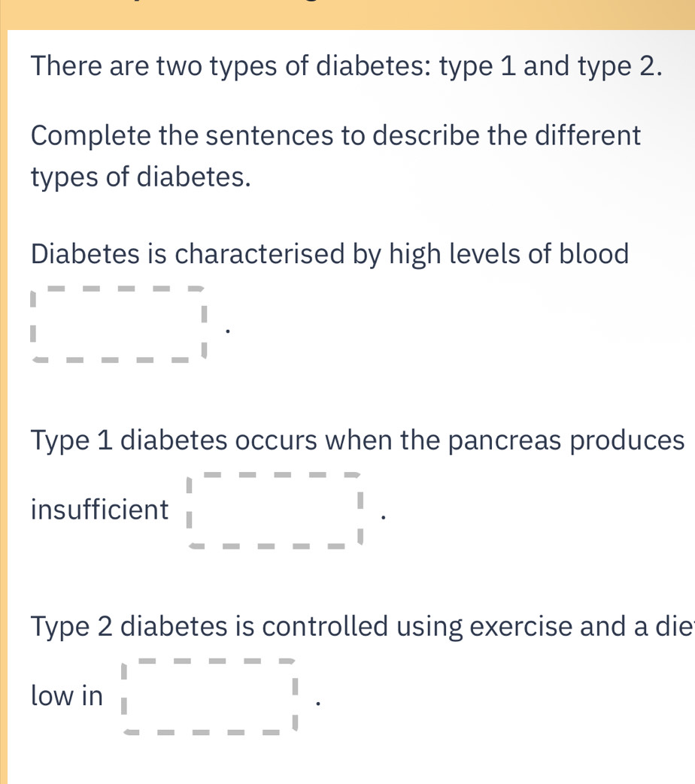The height and width of the screenshot is (784, 695).
Task: Click the word 'blood' before the first blank
Action: (x=595, y=254)
